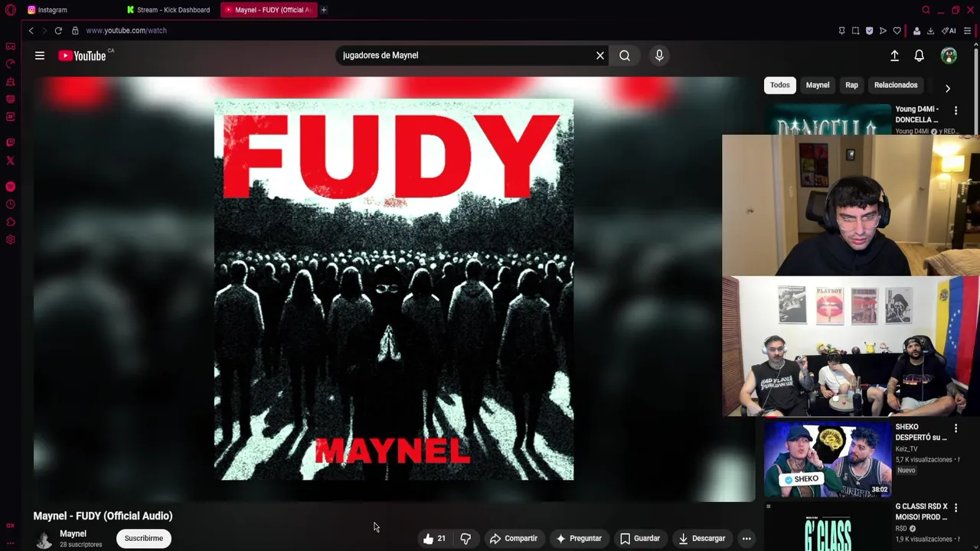The width and height of the screenshot is (980, 551).
Task: Open a new browser tab
Action: tap(324, 10)
